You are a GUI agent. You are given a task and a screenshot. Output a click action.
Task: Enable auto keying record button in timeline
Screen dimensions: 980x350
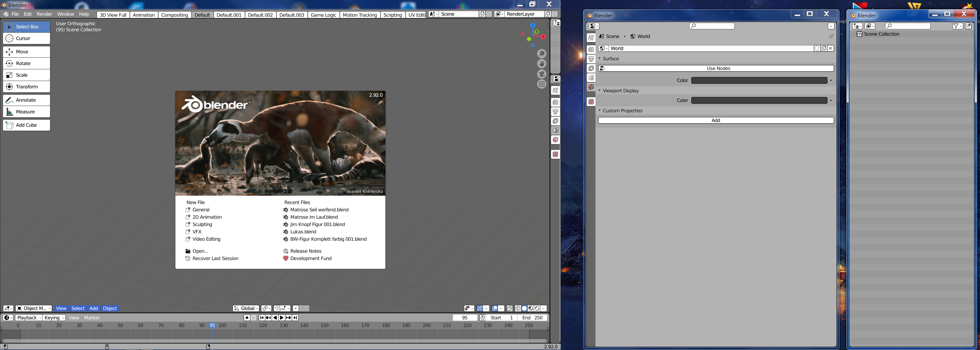click(x=247, y=318)
